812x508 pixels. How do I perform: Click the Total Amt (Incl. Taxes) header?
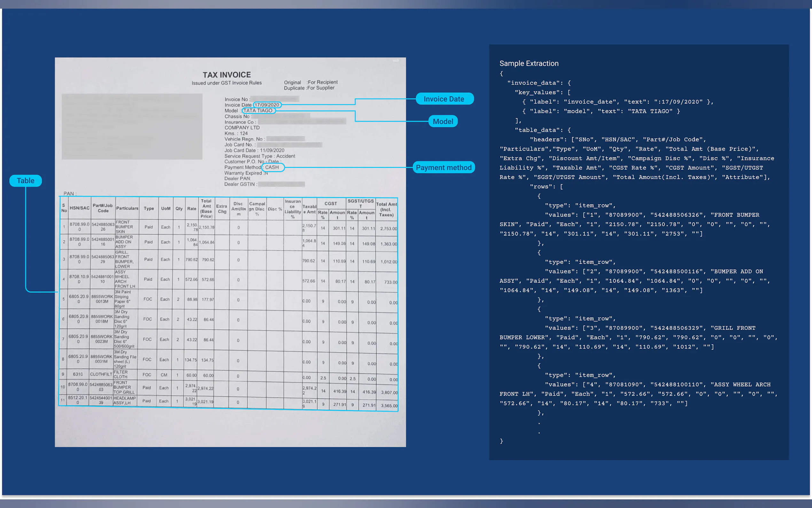tap(386, 209)
